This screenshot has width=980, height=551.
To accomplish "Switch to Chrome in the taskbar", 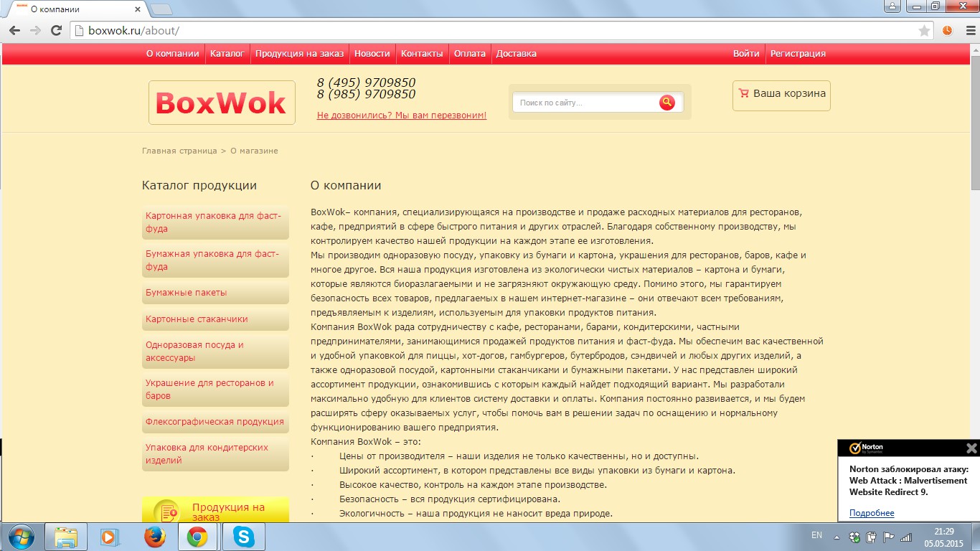I will (198, 537).
